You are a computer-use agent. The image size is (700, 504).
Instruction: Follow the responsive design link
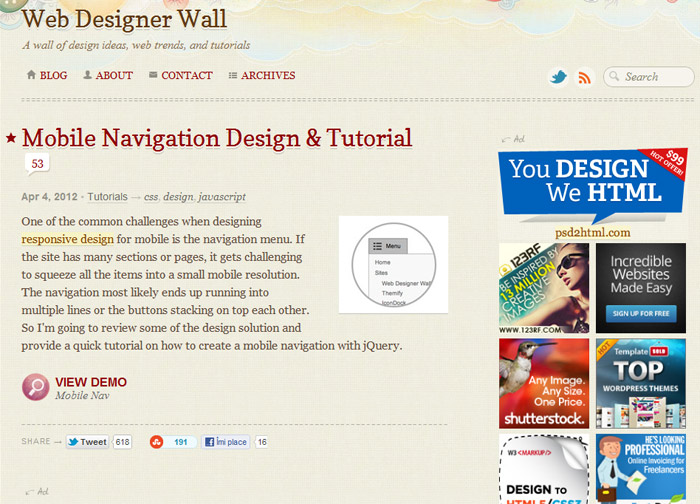(67, 239)
